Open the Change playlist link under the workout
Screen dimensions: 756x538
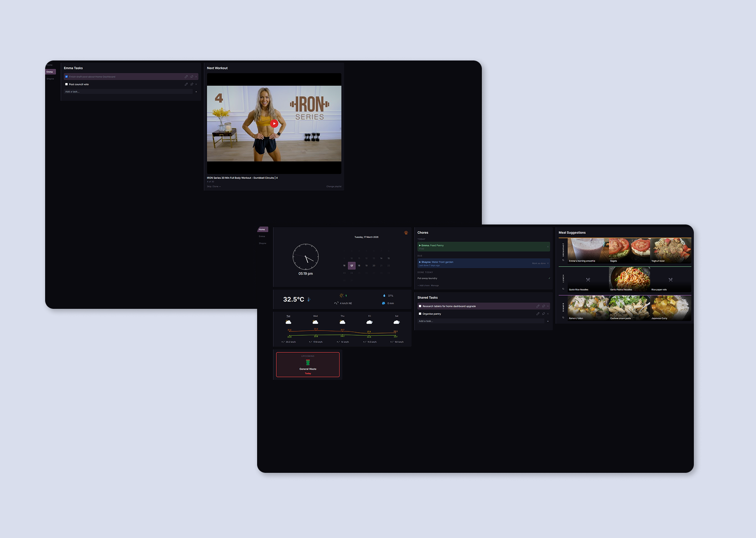[334, 187]
